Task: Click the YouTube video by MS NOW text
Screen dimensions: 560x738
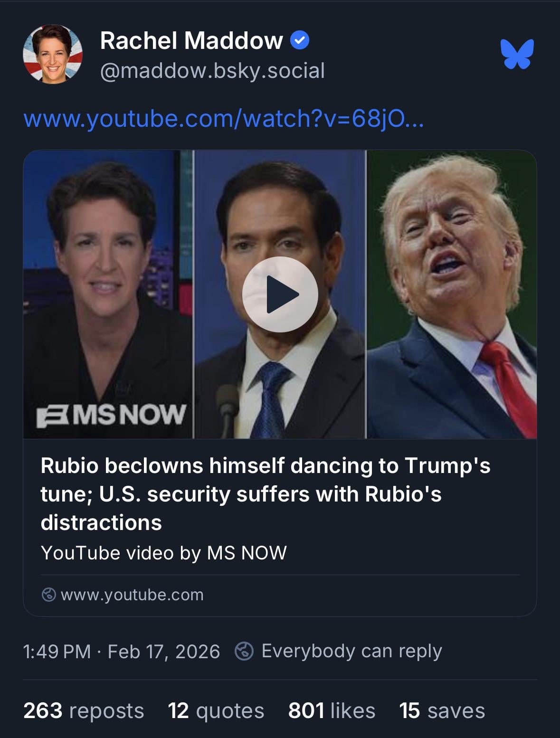Action: [x=164, y=553]
